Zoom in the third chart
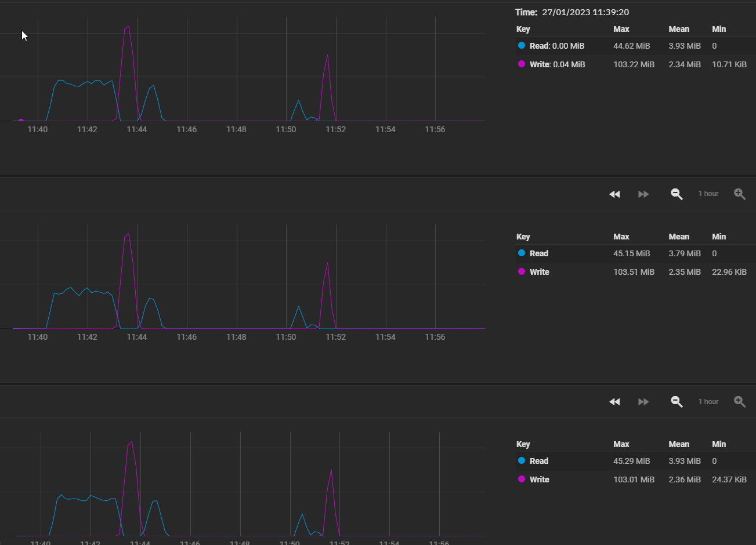This screenshot has width=756, height=545. 740,402
